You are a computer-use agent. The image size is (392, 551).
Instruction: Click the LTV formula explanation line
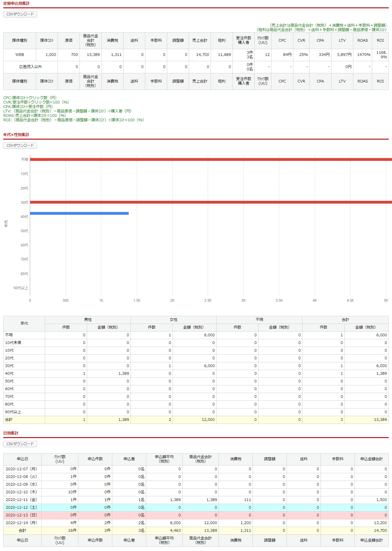pos(67,111)
